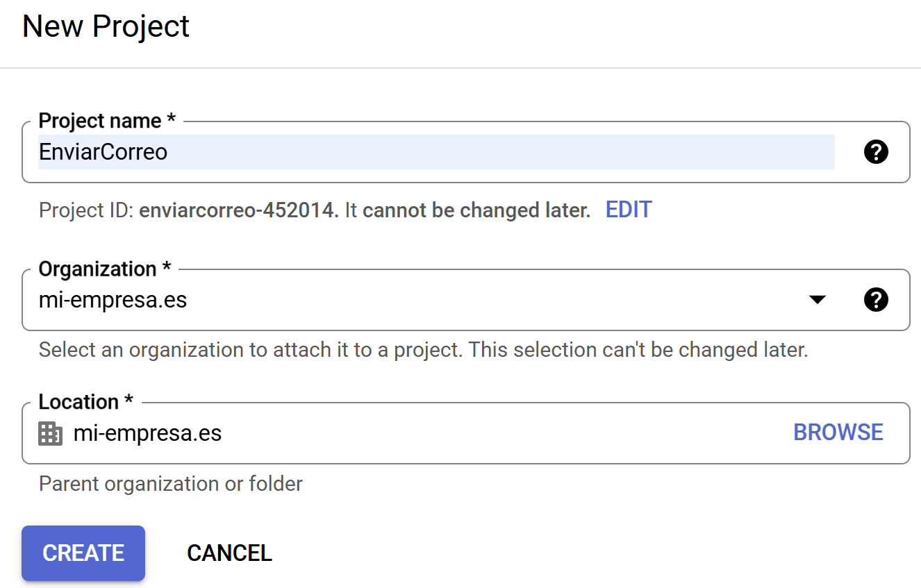921x588 pixels.
Task: Click the bold "cannot be changed later" warning
Action: coord(476,210)
